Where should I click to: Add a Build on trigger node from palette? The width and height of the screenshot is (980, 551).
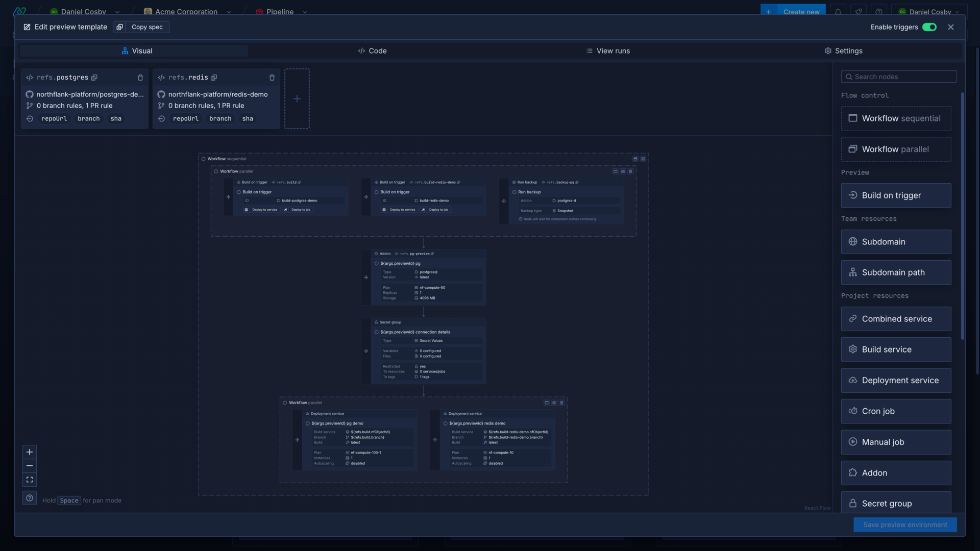tap(896, 195)
